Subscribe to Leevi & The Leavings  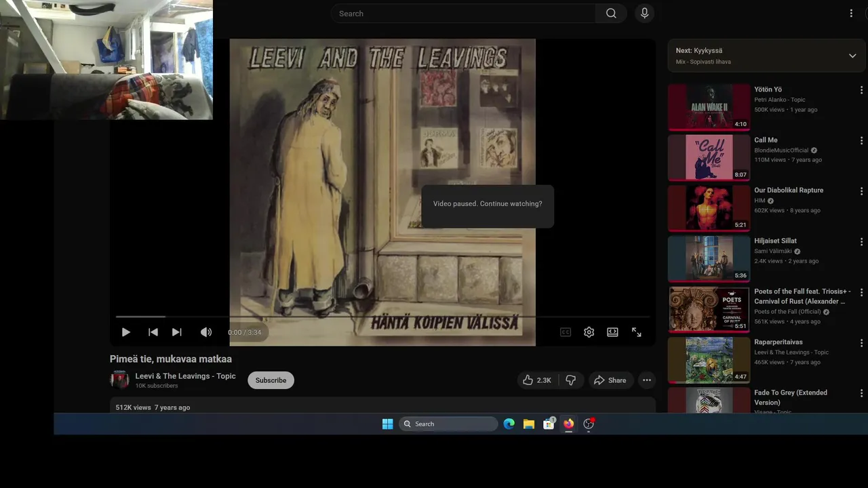click(271, 380)
